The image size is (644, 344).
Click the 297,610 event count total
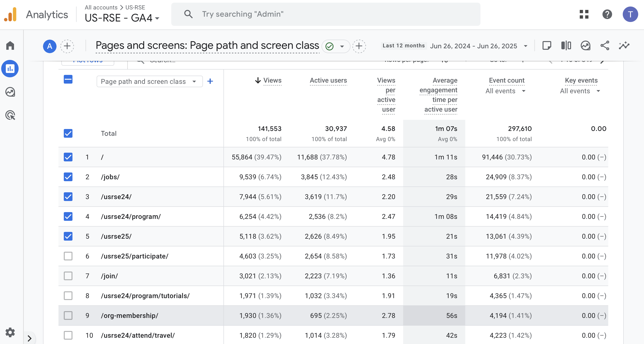point(520,129)
